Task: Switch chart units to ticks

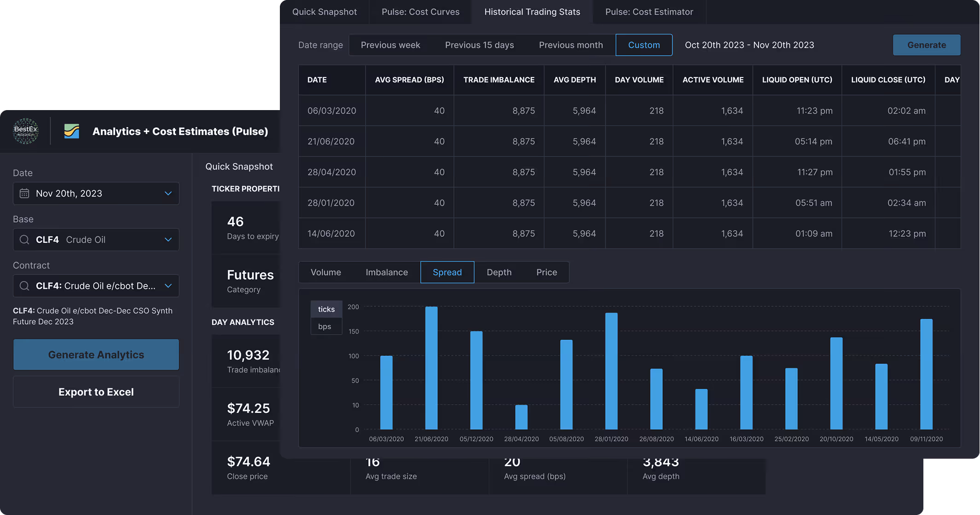Action: 326,309
